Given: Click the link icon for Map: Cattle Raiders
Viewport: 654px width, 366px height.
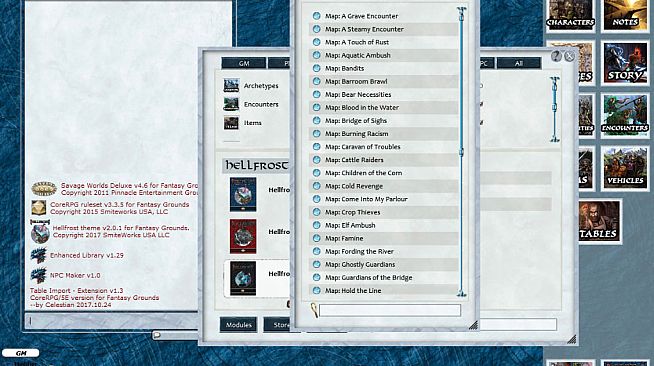Looking at the screenshot, I should [x=317, y=160].
